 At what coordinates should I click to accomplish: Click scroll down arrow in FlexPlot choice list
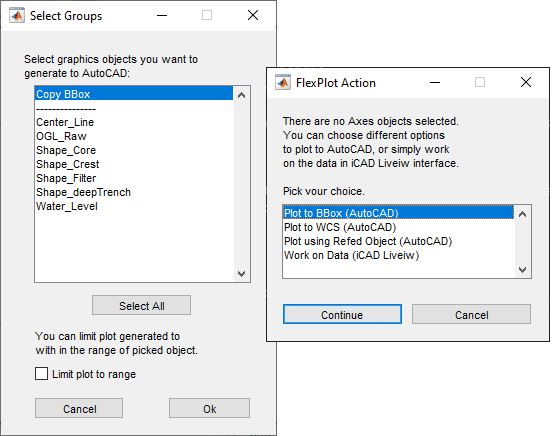coord(523,270)
